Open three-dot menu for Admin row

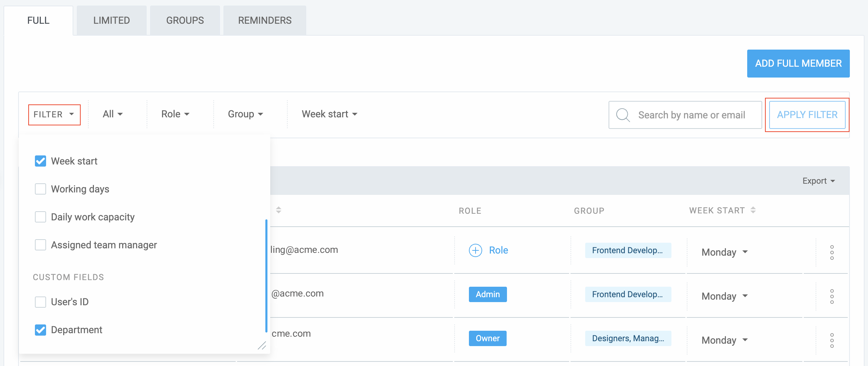tap(832, 296)
